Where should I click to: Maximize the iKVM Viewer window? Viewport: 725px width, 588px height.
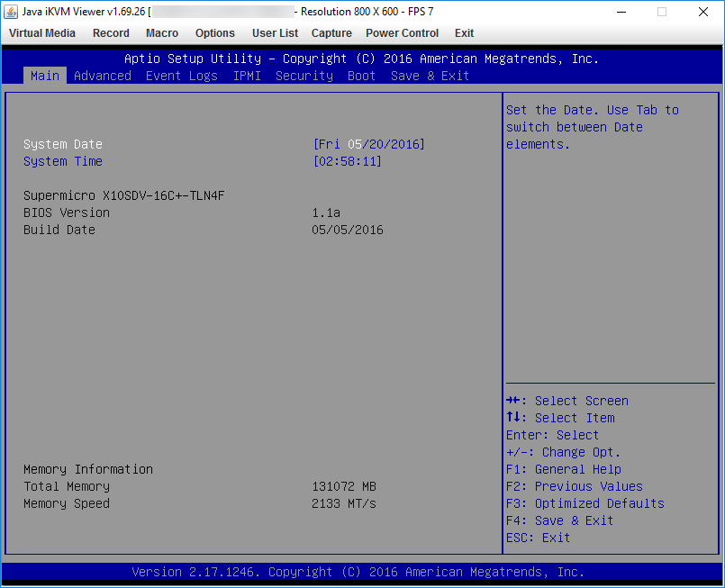[x=662, y=12]
